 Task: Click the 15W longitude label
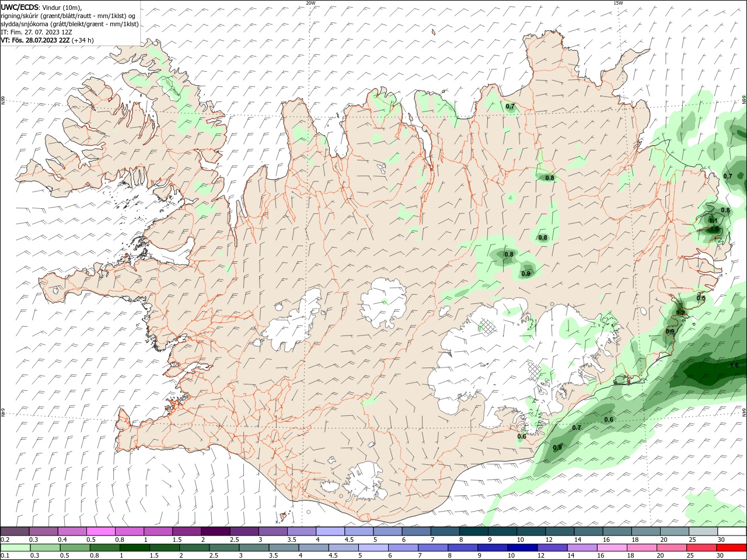617,3
